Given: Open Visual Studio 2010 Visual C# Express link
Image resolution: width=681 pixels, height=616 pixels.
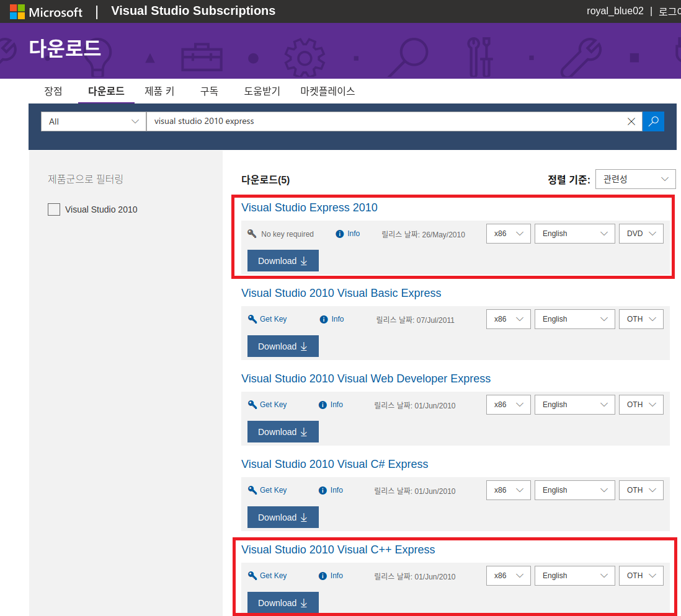Looking at the screenshot, I should [x=334, y=464].
